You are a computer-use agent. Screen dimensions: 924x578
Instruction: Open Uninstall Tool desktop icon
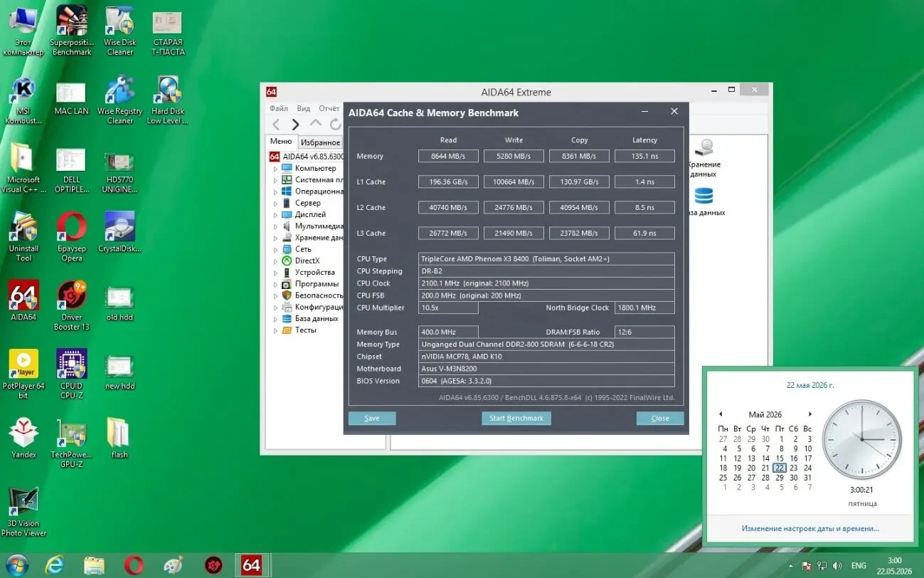(23, 238)
